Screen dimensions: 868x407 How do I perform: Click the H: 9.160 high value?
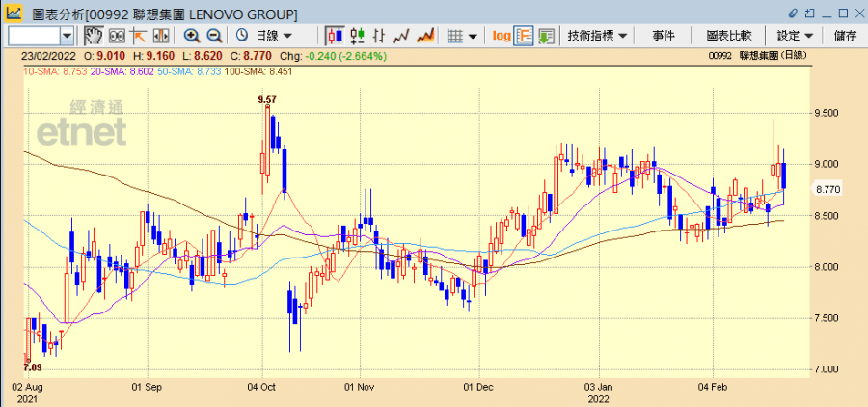point(154,57)
